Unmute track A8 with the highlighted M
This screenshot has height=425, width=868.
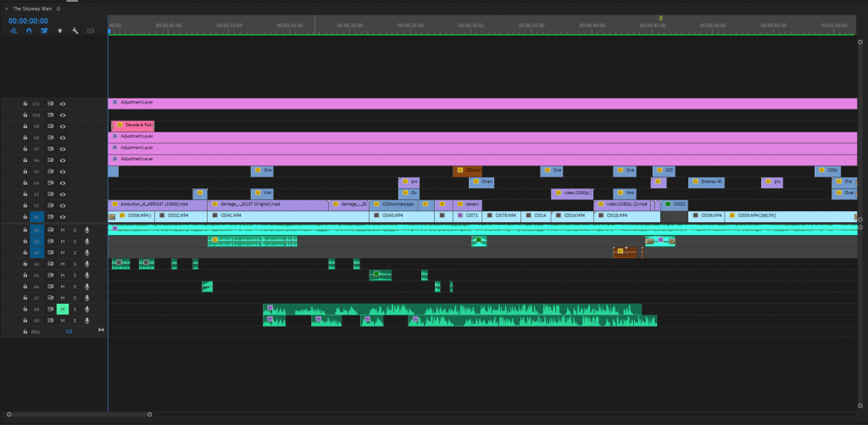(x=62, y=310)
